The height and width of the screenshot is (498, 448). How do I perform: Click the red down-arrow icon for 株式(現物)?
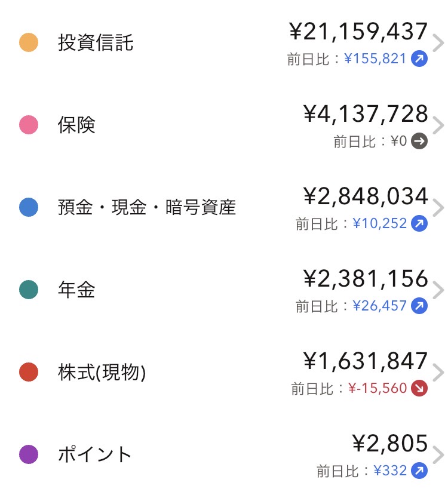[419, 389]
